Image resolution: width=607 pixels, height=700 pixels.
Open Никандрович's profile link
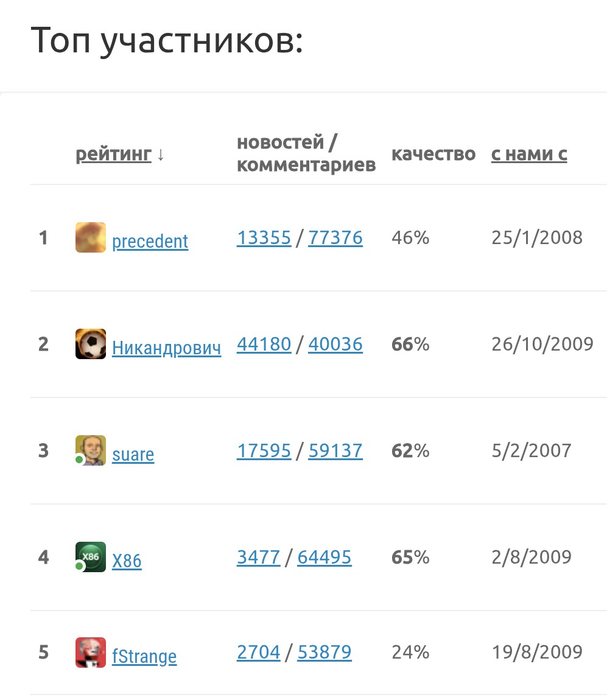click(x=166, y=348)
